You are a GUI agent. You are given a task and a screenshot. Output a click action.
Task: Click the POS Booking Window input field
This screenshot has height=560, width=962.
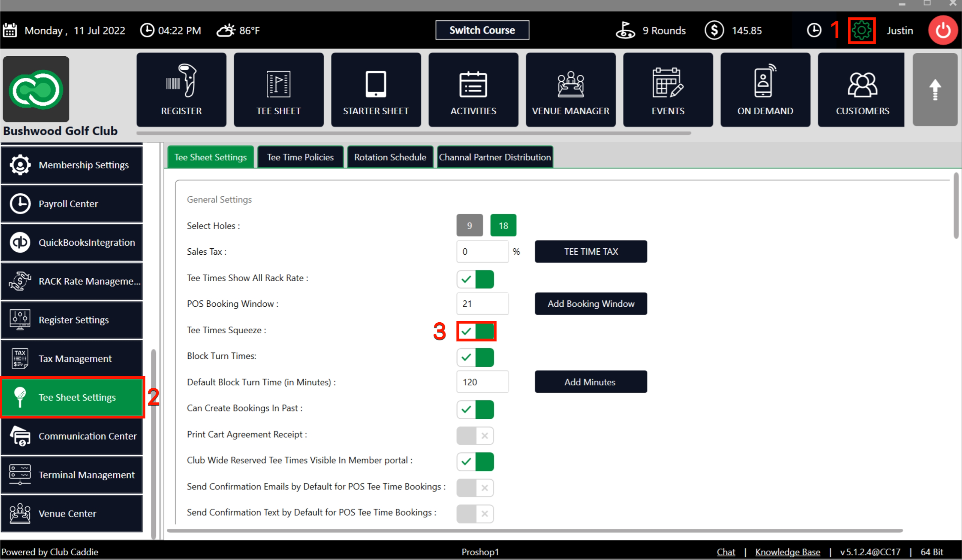click(482, 304)
